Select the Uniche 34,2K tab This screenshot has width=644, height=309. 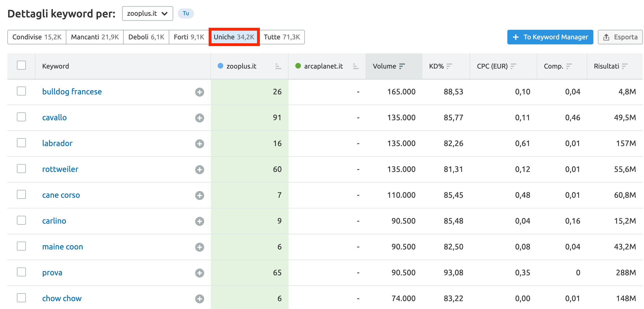234,37
